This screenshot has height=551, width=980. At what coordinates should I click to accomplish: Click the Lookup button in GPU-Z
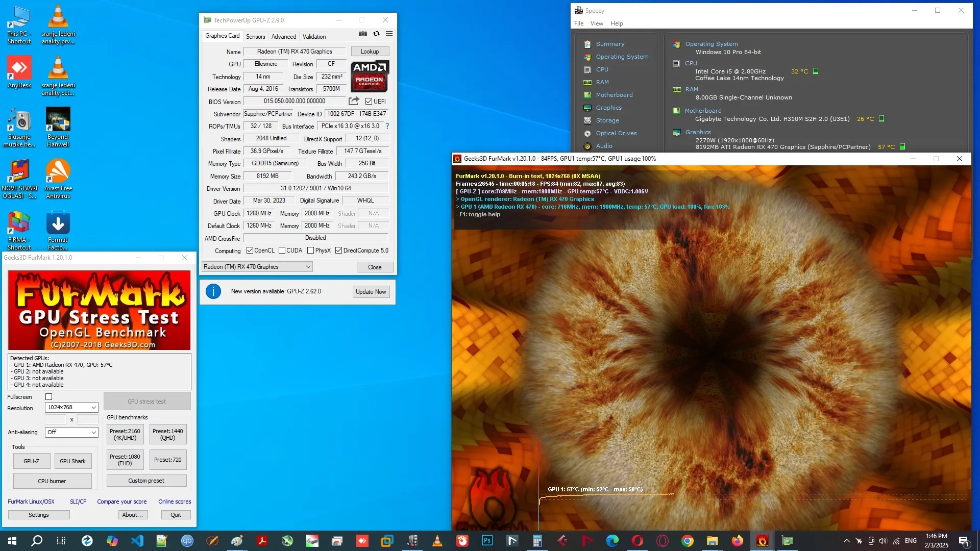(370, 52)
